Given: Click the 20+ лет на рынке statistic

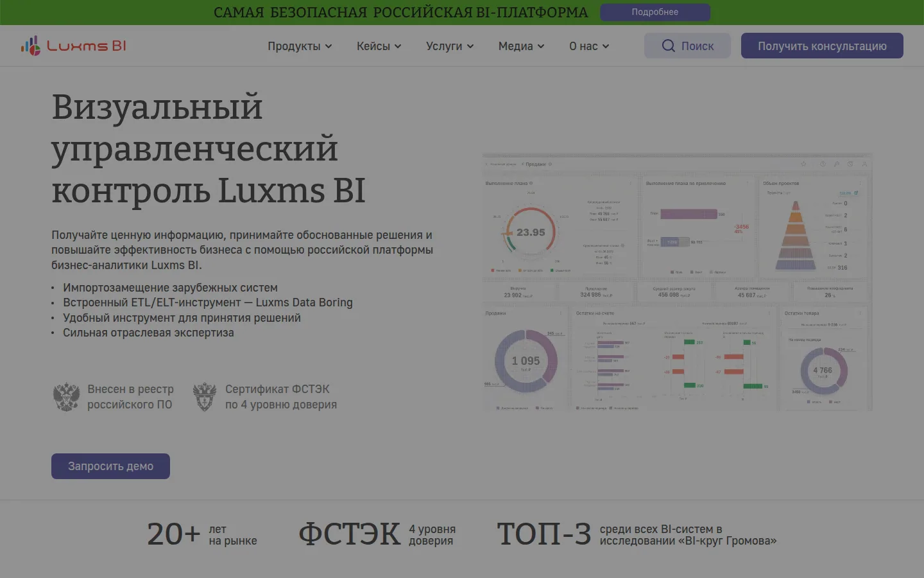Looking at the screenshot, I should (x=202, y=534).
